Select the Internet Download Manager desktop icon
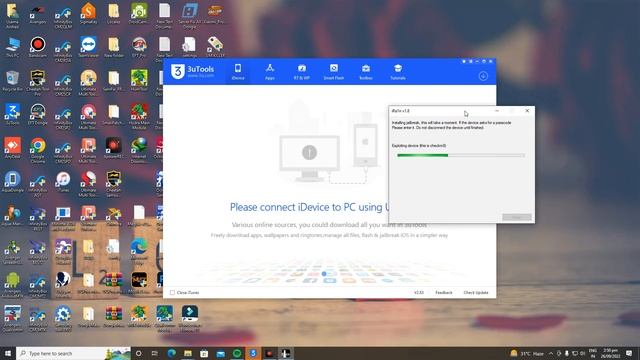The height and width of the screenshot is (360, 640). point(139,150)
